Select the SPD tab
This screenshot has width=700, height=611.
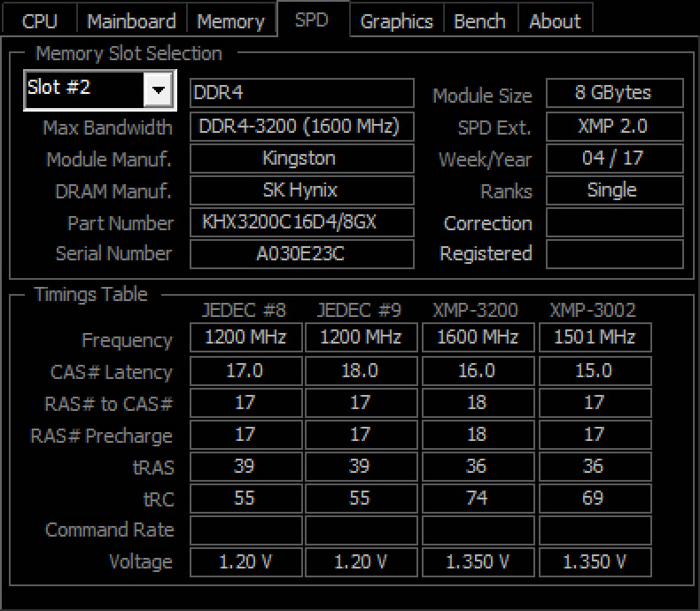coord(312,19)
